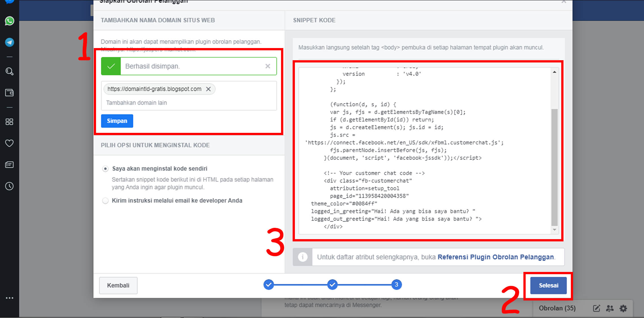This screenshot has height=318, width=644.
Task: Open the news feed sidebar icon
Action: click(x=9, y=165)
